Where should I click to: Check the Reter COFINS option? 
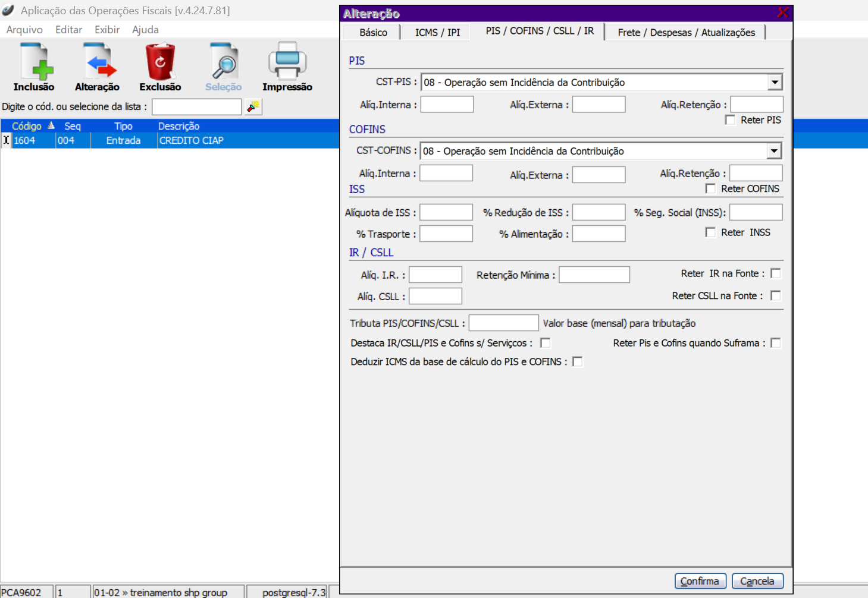[710, 188]
